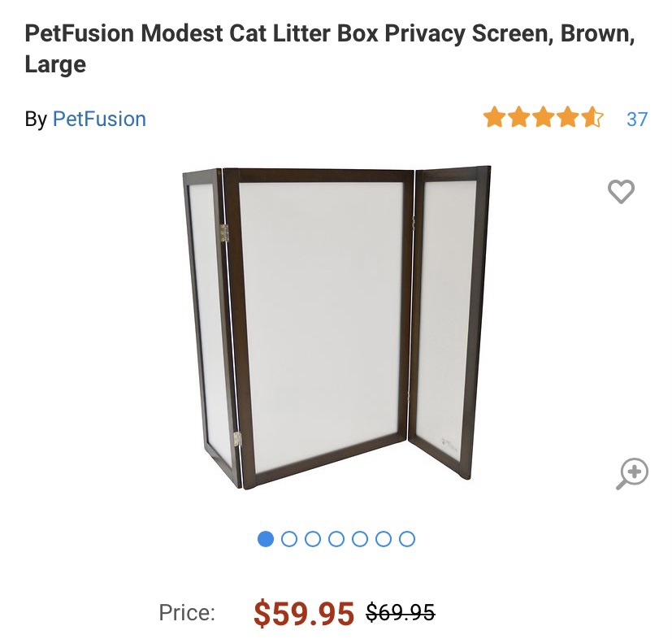Click the "Price:" label
The width and height of the screenshot is (672, 639).
pyautogui.click(x=187, y=613)
